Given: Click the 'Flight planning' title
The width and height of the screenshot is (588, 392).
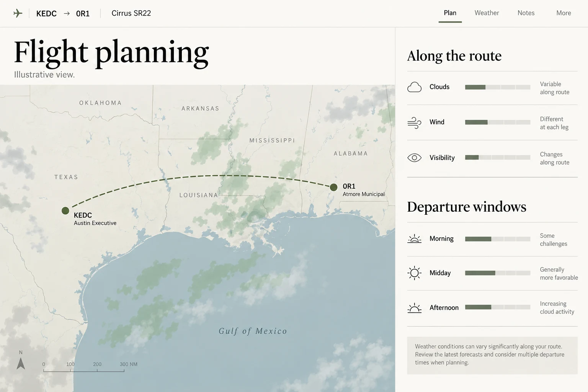Looking at the screenshot, I should [x=111, y=52].
